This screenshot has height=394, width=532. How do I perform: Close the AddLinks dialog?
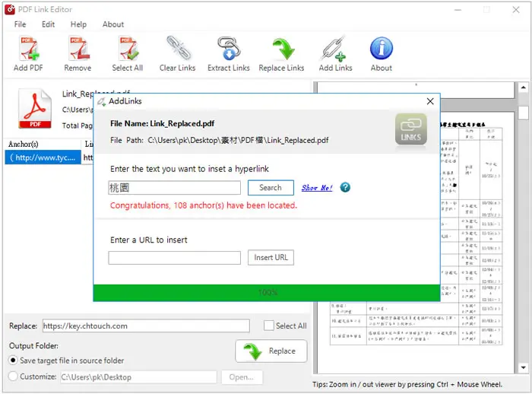[x=430, y=101]
